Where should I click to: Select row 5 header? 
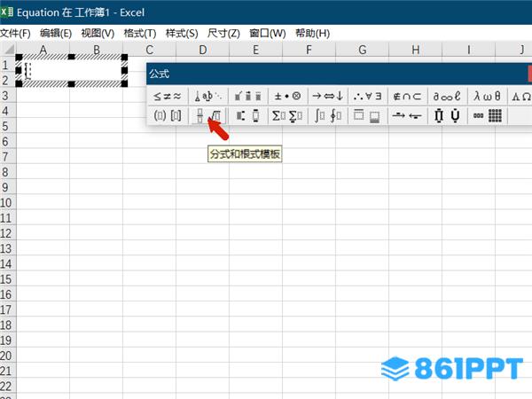(x=8, y=126)
